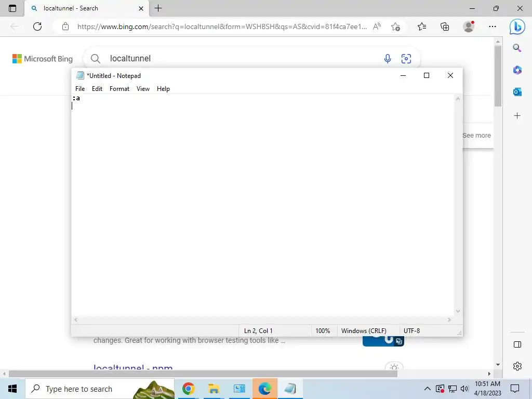This screenshot has height=399, width=532.
Task: Select the 'localtunnel - Search' browser tab
Action: (87, 8)
